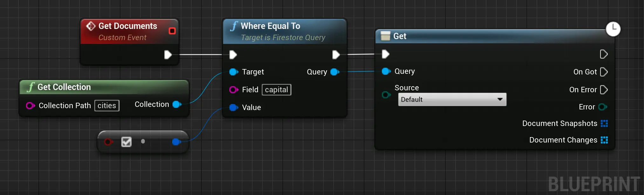Click the Get Documents execution output pin
The image size is (644, 195).
point(168,55)
